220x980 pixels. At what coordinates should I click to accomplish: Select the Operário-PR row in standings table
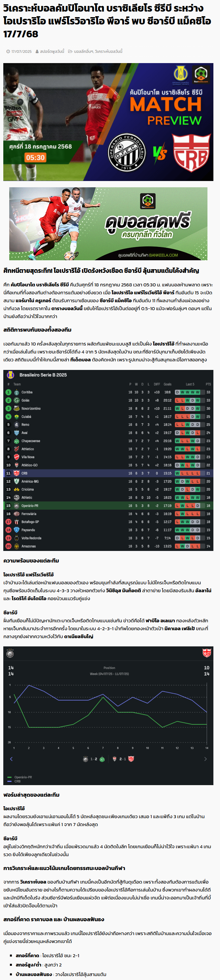(108, 506)
